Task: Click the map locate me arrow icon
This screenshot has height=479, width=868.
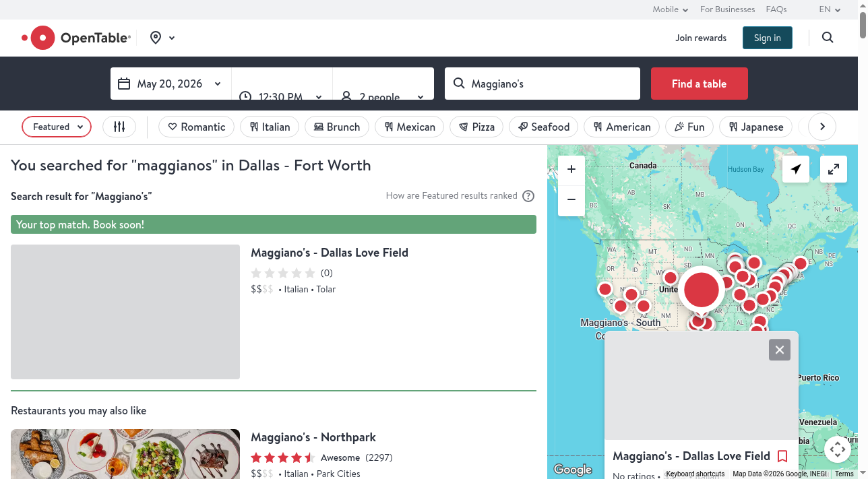Action: pyautogui.click(x=796, y=169)
